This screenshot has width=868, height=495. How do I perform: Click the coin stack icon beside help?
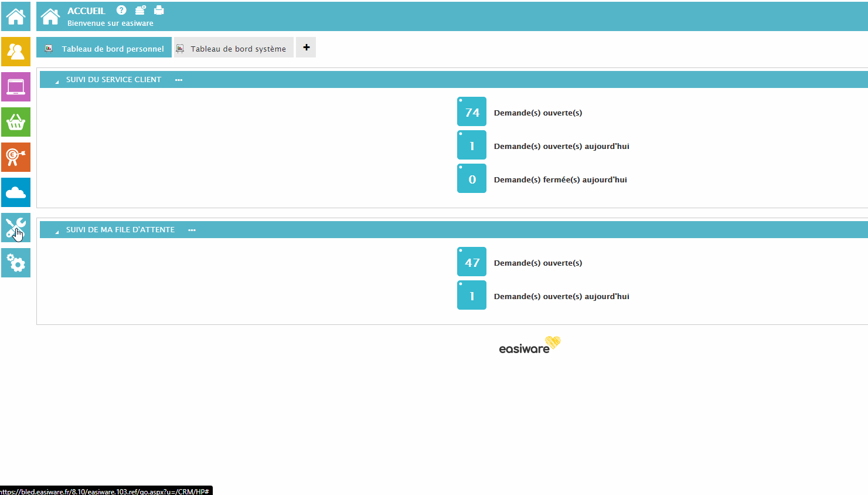click(140, 10)
